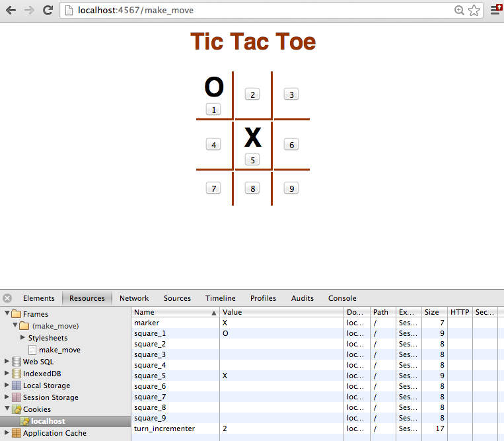Screen dimensions: 504x441
Task: Switch to the Elements tab
Action: point(38,298)
